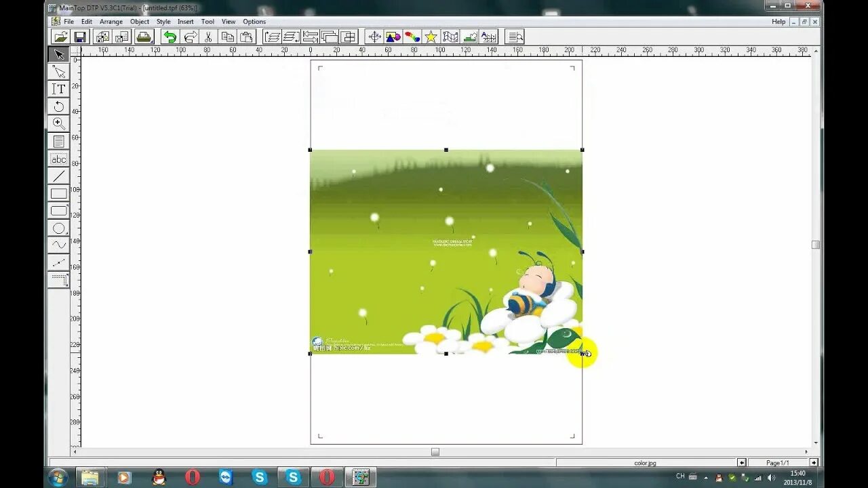Click the Open file toolbar icon
Image resolution: width=868 pixels, height=488 pixels.
[60, 37]
